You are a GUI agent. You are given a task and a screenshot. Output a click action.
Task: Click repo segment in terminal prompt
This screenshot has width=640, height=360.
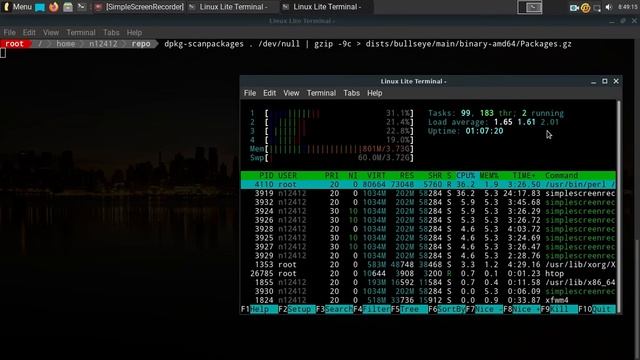[141, 44]
